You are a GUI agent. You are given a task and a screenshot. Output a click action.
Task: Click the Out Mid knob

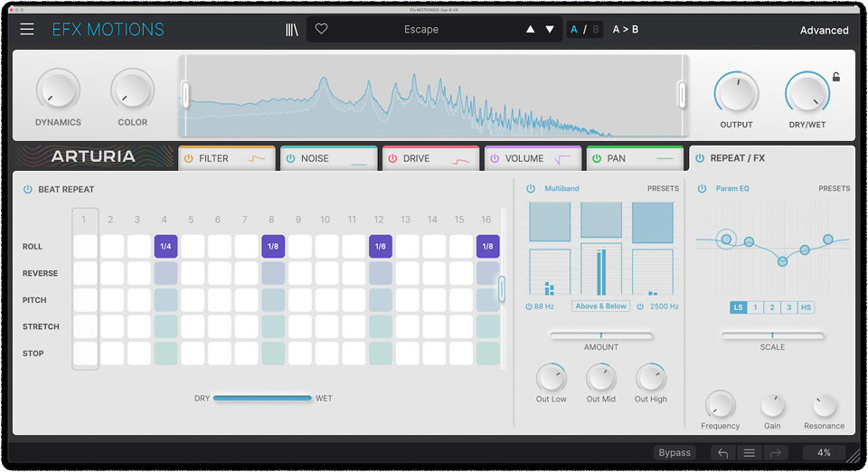pyautogui.click(x=600, y=379)
